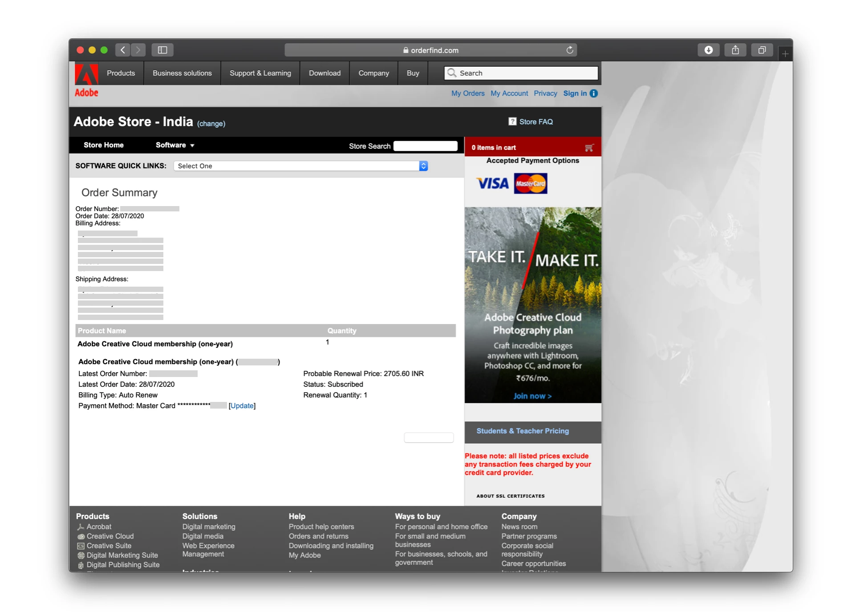The image size is (860, 616).
Task: Show all tabs overview icon
Action: tap(762, 50)
